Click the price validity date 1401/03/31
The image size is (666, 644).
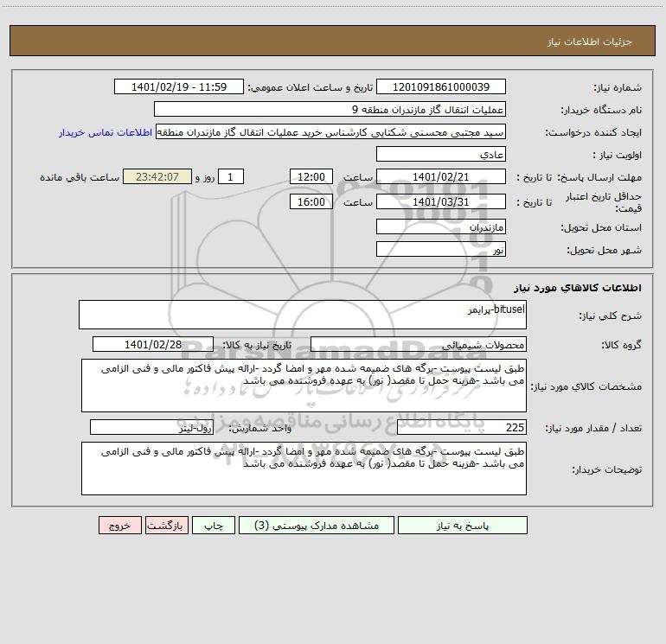pyautogui.click(x=441, y=201)
